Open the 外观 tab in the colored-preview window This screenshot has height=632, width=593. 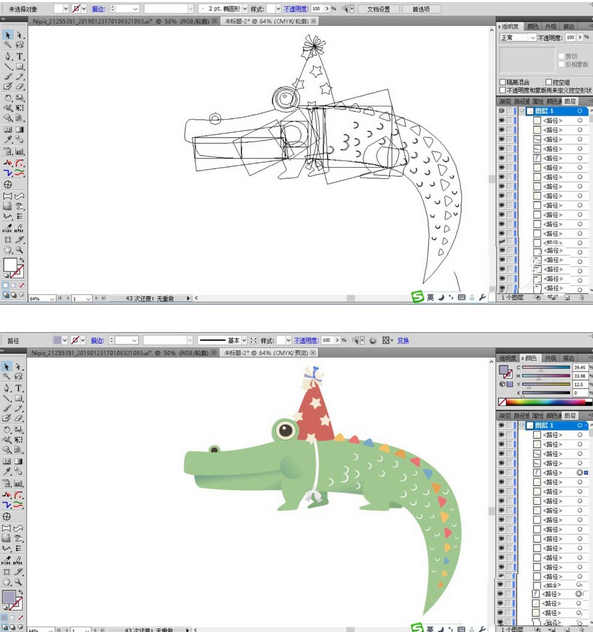pos(551,358)
